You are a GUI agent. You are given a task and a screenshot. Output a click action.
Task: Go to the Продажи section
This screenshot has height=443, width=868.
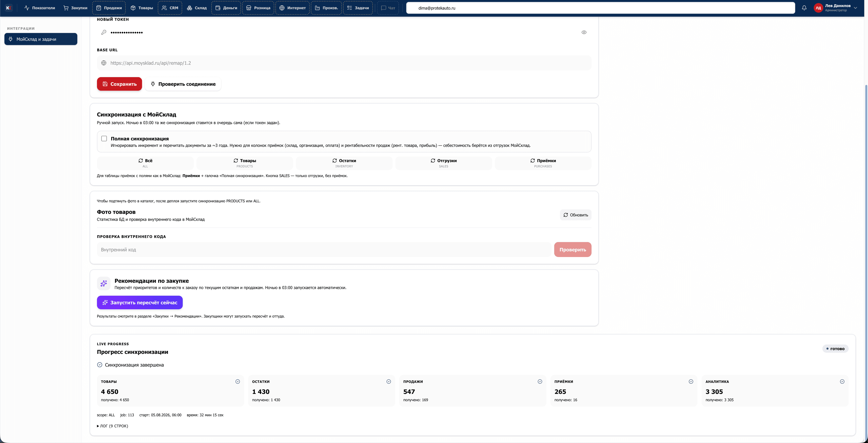click(x=109, y=8)
